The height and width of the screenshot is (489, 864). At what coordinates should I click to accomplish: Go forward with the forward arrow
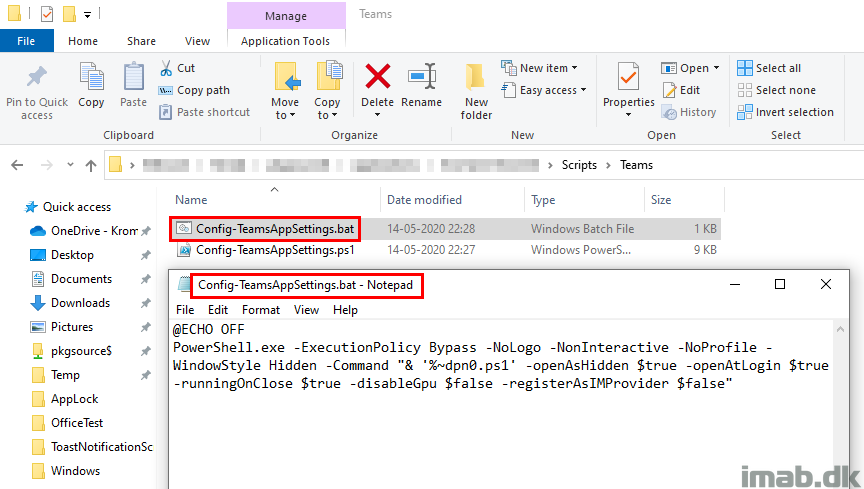click(x=47, y=165)
